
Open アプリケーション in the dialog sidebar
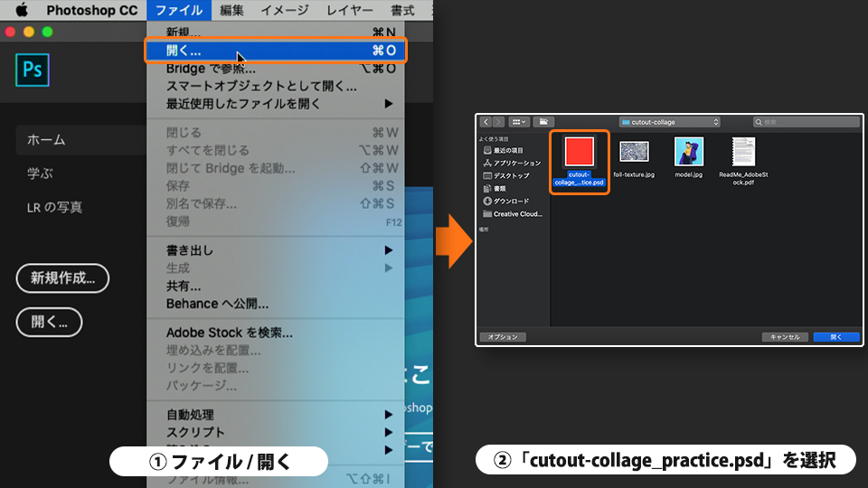[x=512, y=164]
